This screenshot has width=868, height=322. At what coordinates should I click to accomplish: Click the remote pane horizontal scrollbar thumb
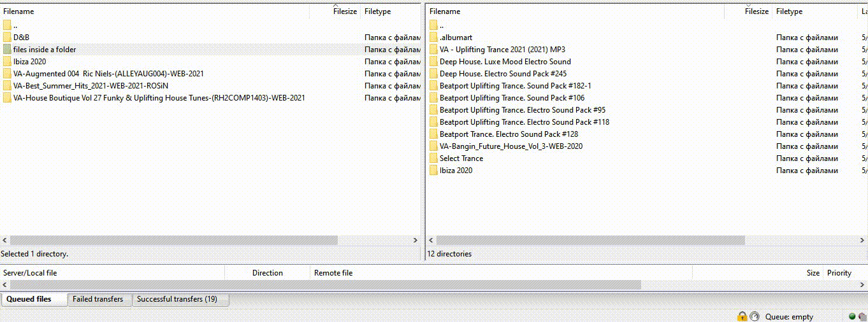[591, 241]
